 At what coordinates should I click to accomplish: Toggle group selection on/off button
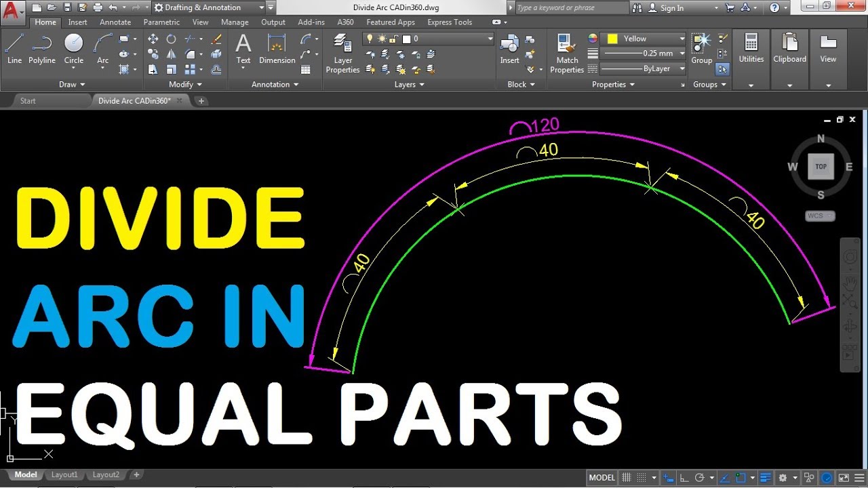coord(722,69)
